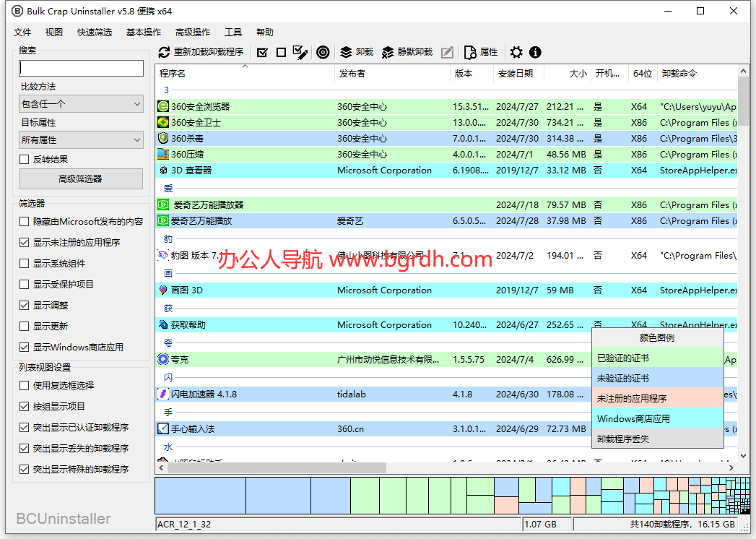The image size is (756, 539).
Task: Click inside the 搜索 search box
Action: pyautogui.click(x=81, y=68)
